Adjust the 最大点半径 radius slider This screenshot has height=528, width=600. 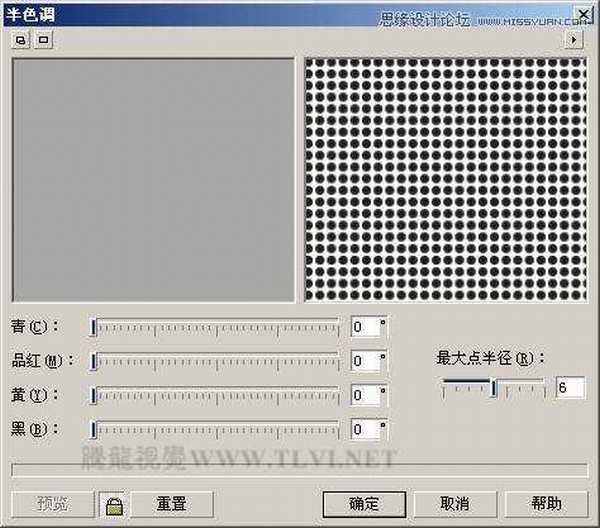494,387
